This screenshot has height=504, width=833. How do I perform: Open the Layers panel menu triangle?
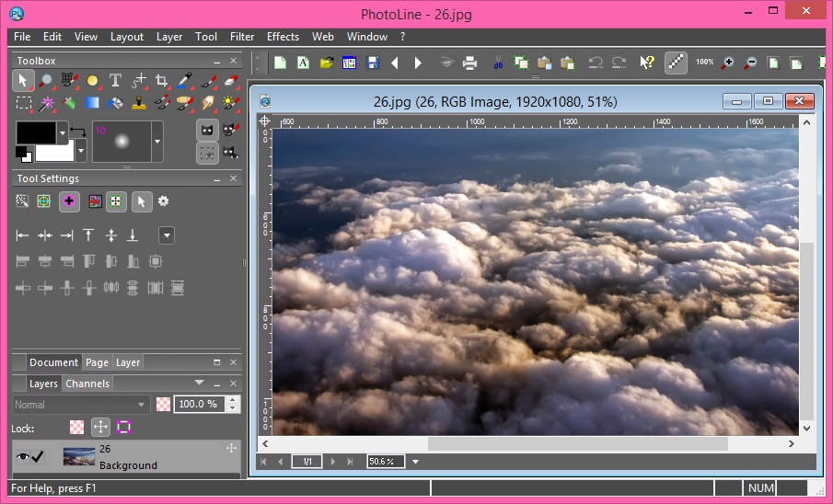click(199, 383)
